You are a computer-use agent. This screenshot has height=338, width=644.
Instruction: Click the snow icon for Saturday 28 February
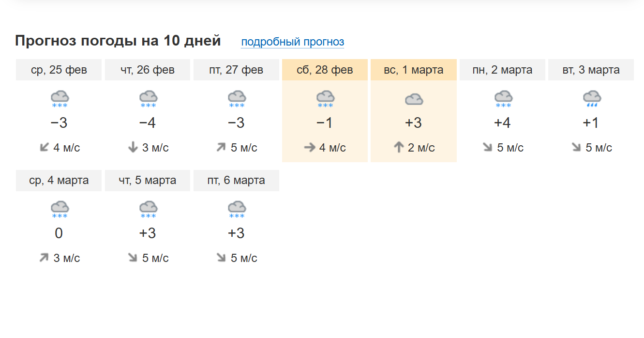pos(325,99)
